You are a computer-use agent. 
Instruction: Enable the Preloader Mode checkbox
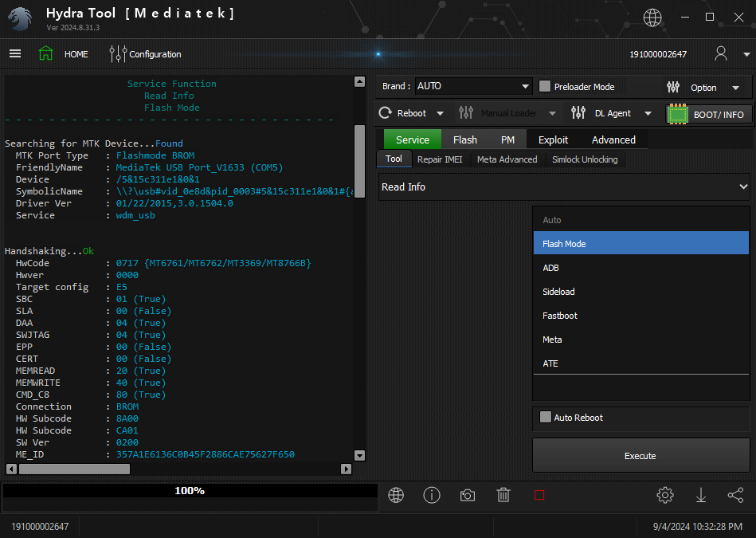click(545, 86)
